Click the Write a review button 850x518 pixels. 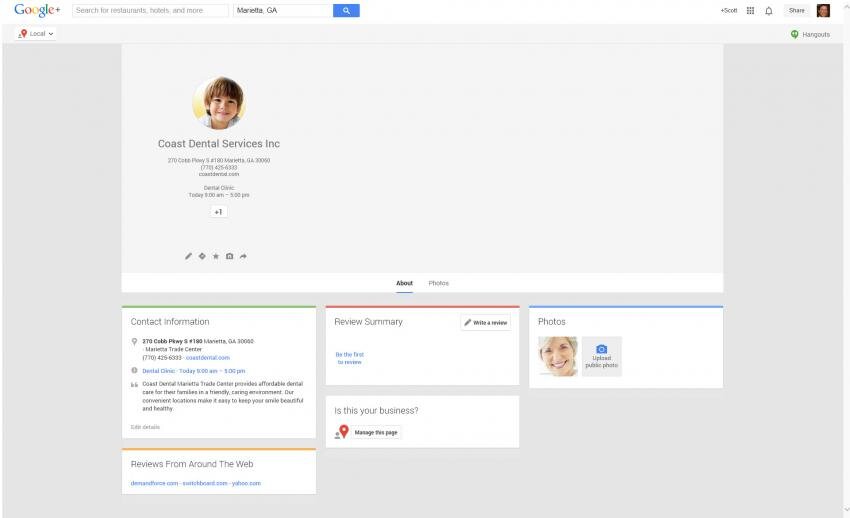(486, 322)
